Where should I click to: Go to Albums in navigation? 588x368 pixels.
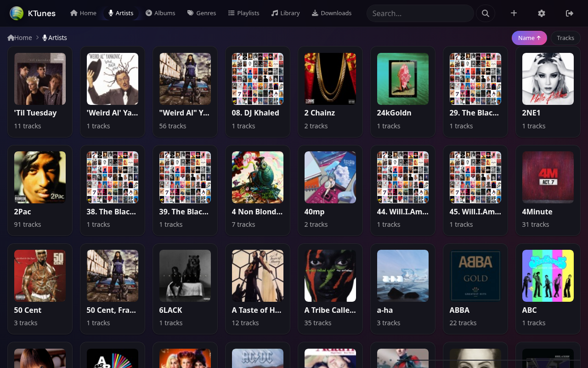[160, 13]
